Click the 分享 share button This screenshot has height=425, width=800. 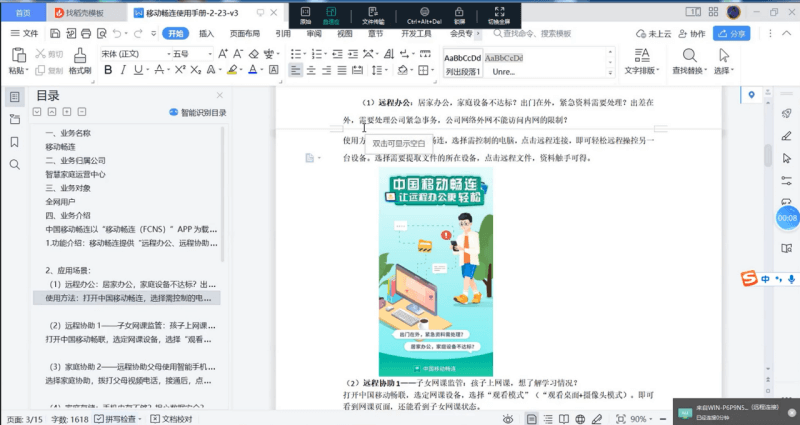(x=731, y=34)
